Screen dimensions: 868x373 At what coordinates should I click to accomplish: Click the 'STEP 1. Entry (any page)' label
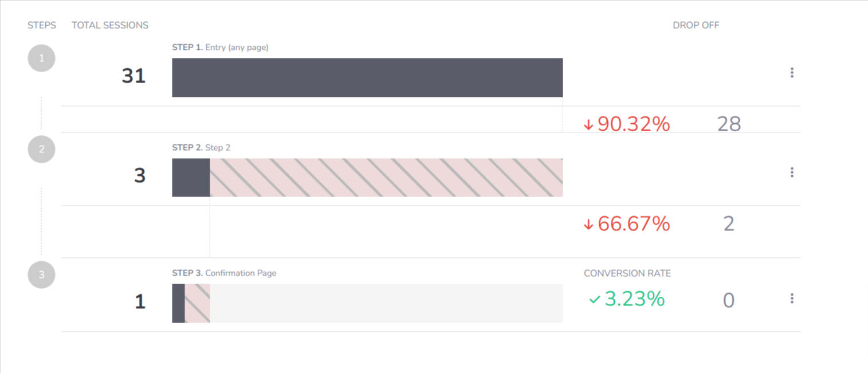coord(220,48)
